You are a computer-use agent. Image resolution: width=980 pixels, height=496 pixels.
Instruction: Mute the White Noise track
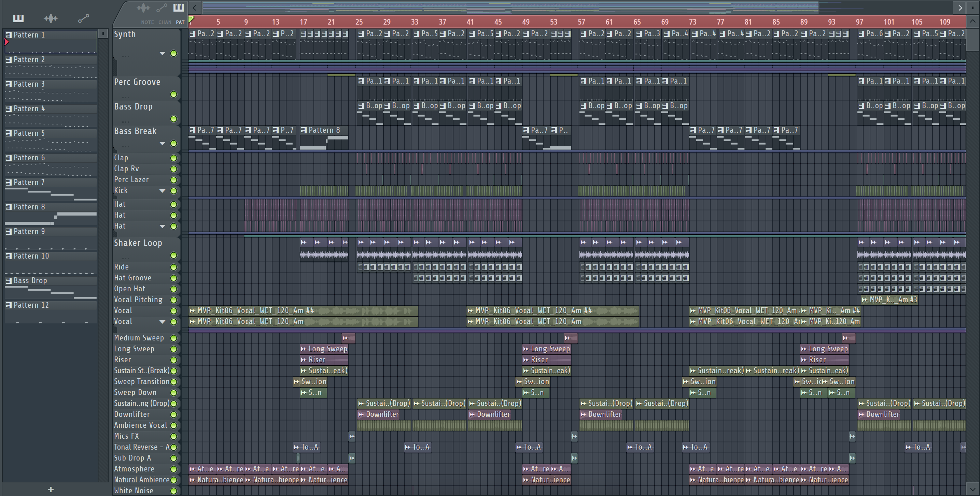point(173,491)
